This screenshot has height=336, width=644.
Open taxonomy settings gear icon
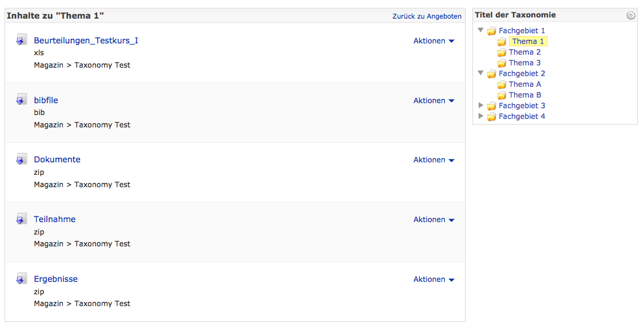coord(630,16)
